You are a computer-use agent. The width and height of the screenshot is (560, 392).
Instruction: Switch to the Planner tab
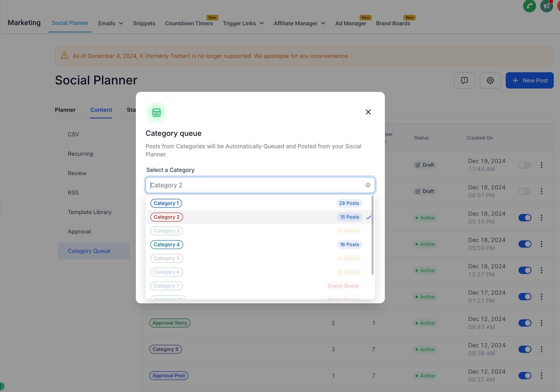click(x=65, y=110)
